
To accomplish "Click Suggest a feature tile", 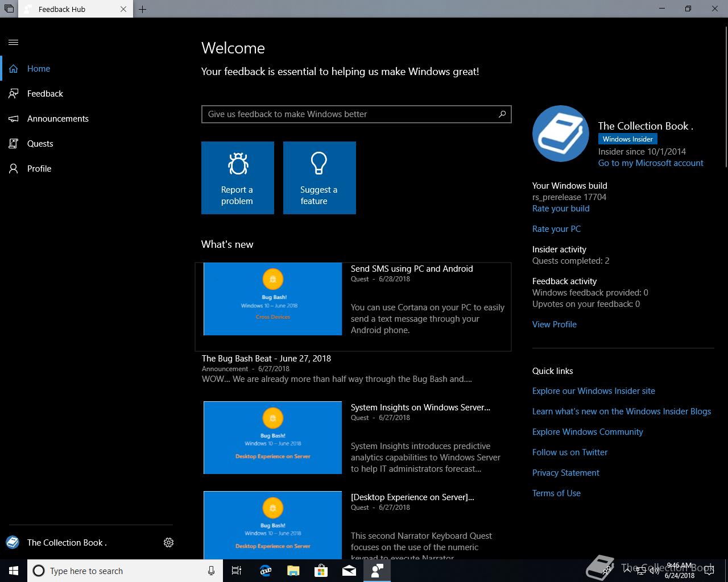I will click(x=320, y=178).
